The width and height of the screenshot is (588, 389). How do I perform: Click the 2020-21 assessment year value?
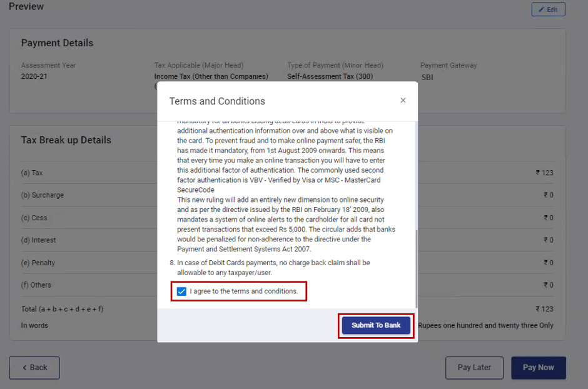34,77
